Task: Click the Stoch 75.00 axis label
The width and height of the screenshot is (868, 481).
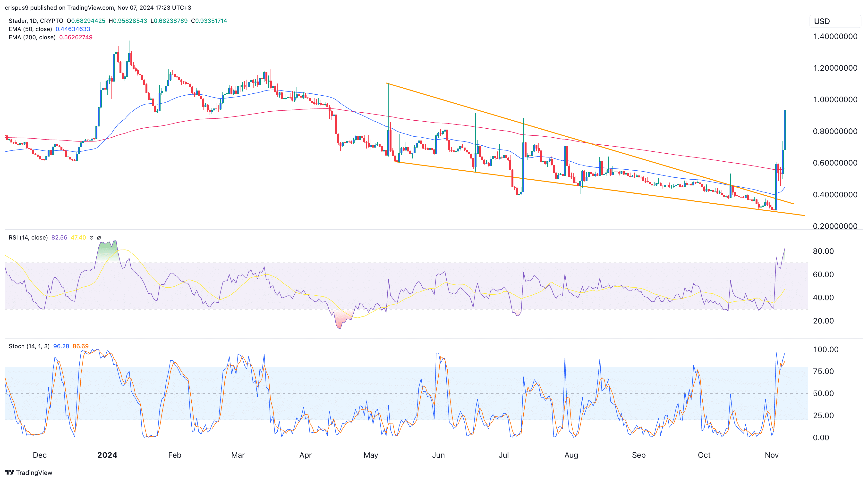Action: (823, 371)
